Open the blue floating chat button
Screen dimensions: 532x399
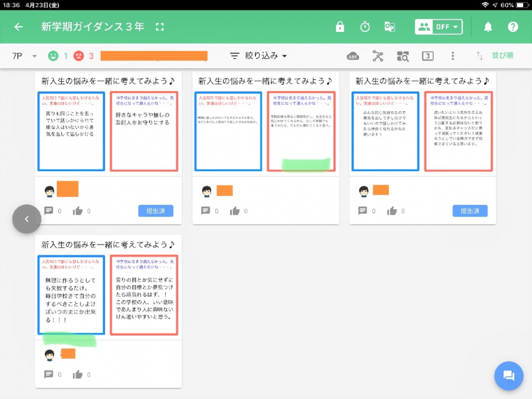coord(508,376)
